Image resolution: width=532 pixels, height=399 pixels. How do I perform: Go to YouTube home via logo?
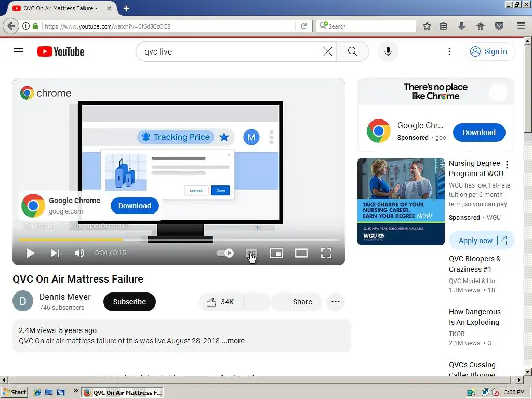[61, 51]
